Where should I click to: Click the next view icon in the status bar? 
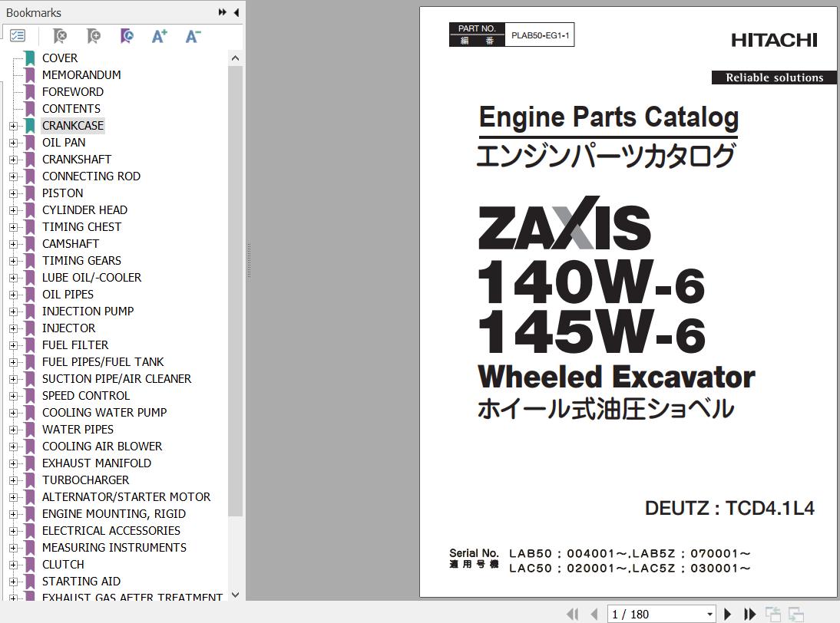point(796,614)
